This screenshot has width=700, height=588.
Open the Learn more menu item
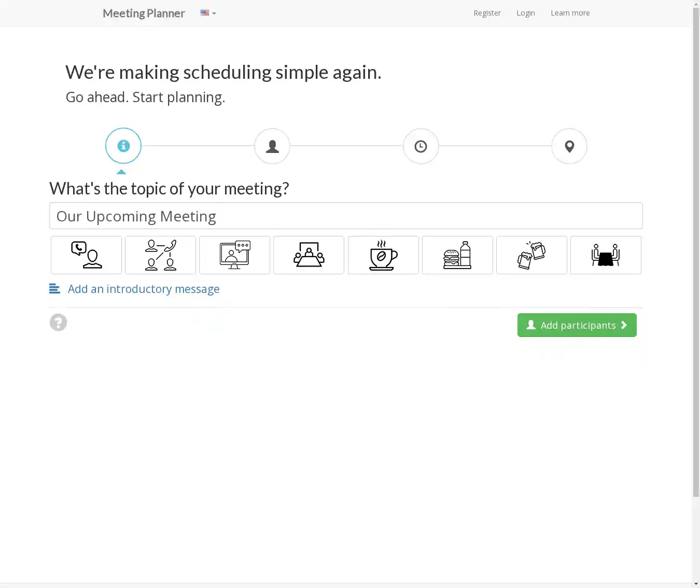click(570, 13)
